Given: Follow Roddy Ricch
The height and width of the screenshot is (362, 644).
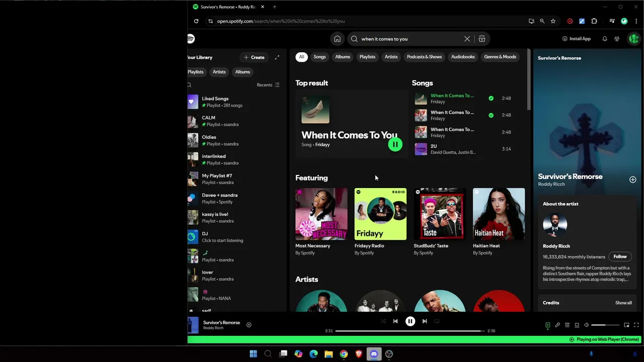Looking at the screenshot, I should [620, 256].
